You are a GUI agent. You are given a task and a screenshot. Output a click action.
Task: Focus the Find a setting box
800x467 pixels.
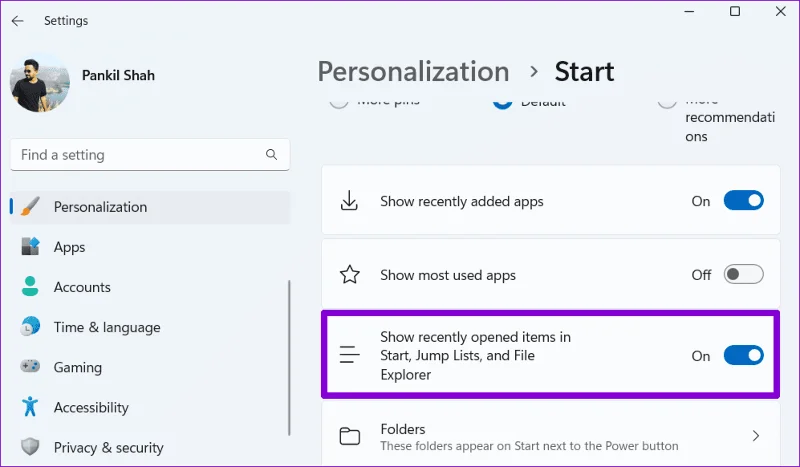(x=150, y=155)
